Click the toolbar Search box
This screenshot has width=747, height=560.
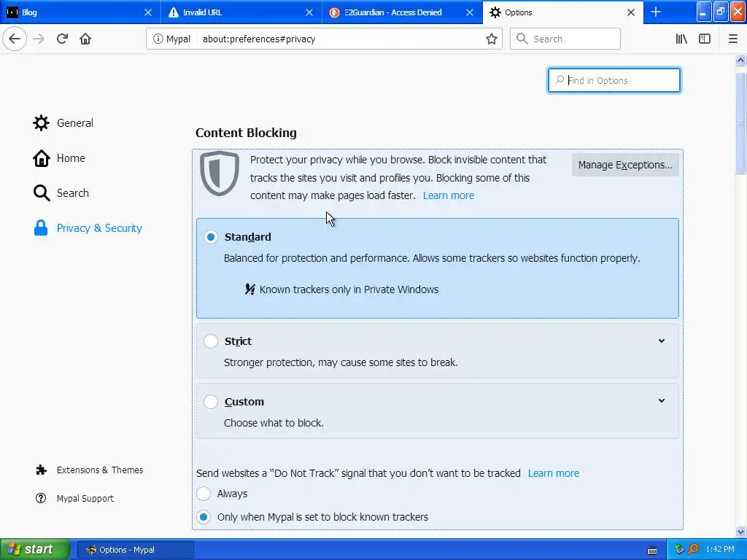click(x=565, y=39)
